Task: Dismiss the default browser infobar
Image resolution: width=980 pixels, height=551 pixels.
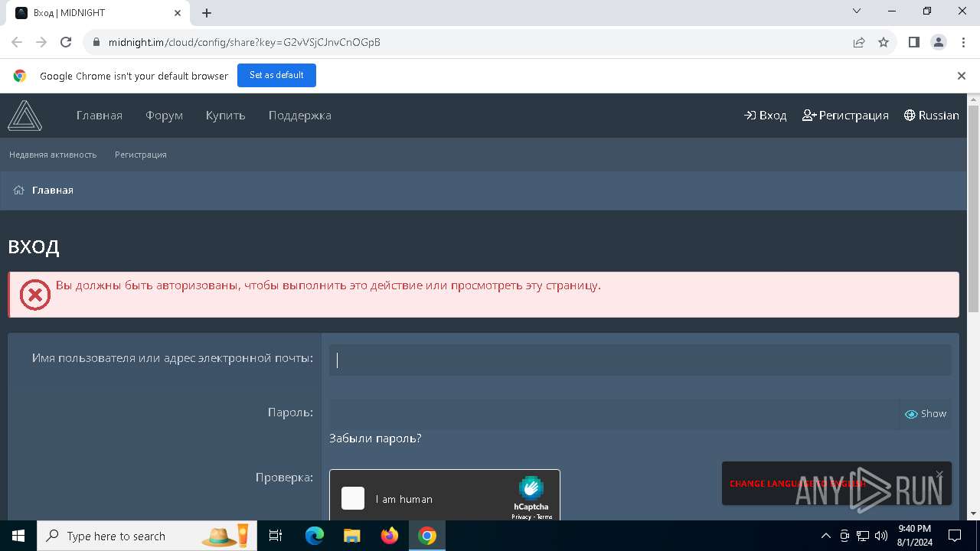Action: click(962, 76)
